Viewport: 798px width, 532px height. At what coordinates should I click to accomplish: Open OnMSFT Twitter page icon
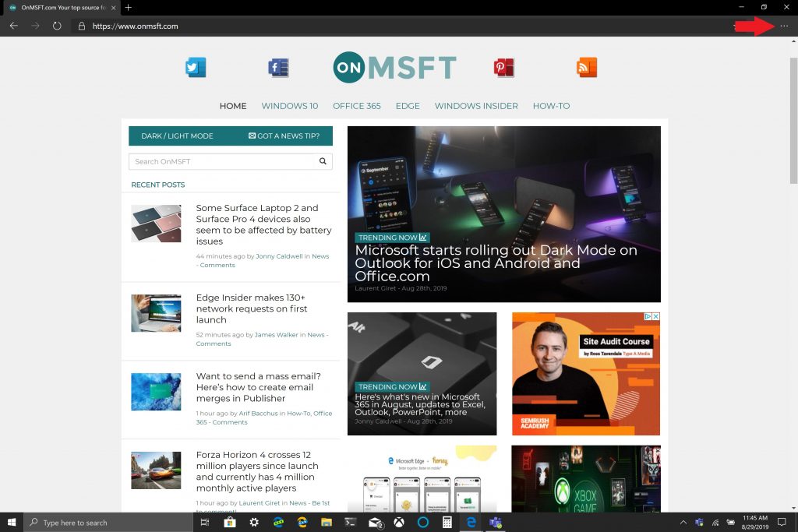(x=196, y=67)
